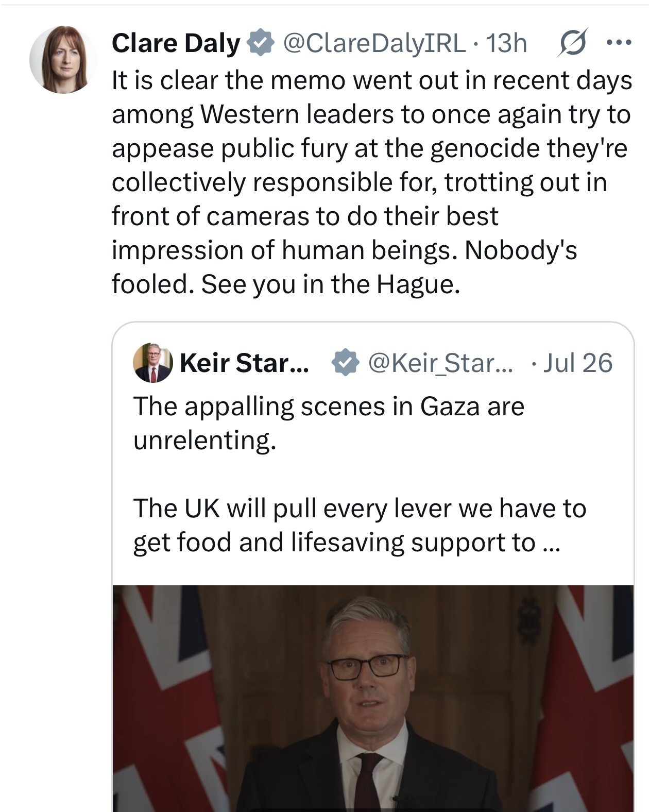Image resolution: width=649 pixels, height=812 pixels.
Task: Tap 'The appalling scenes in Gaza' text
Action: coord(329,407)
